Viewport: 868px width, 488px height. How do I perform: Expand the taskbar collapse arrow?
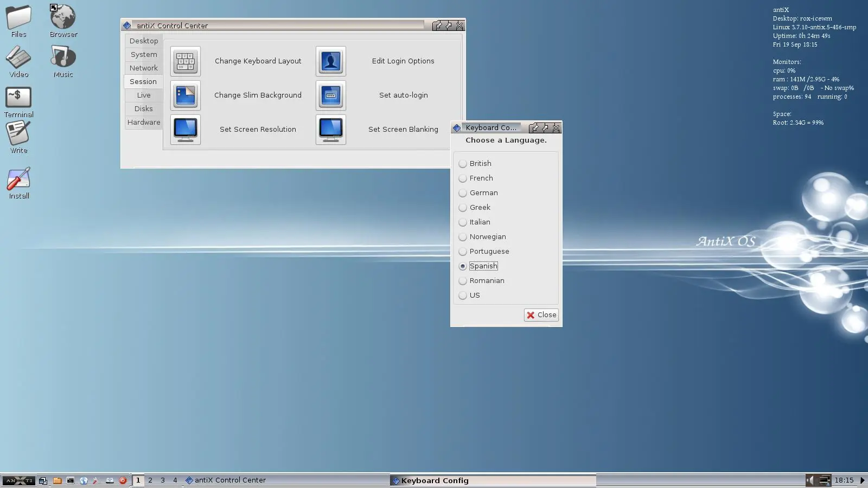[863, 480]
